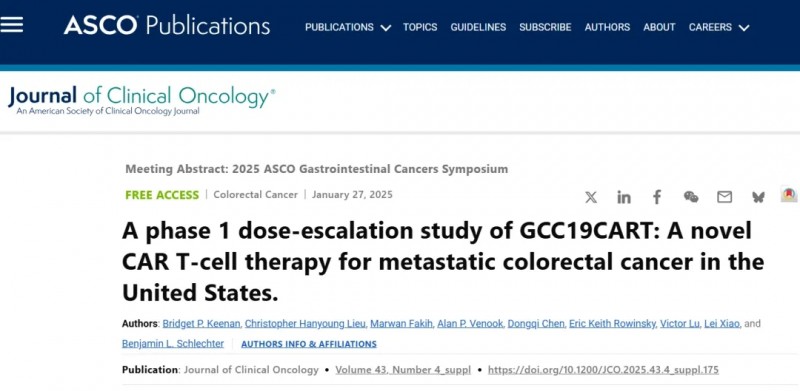This screenshot has height=391, width=800.
Task: Share article by email envelope icon
Action: (724, 197)
